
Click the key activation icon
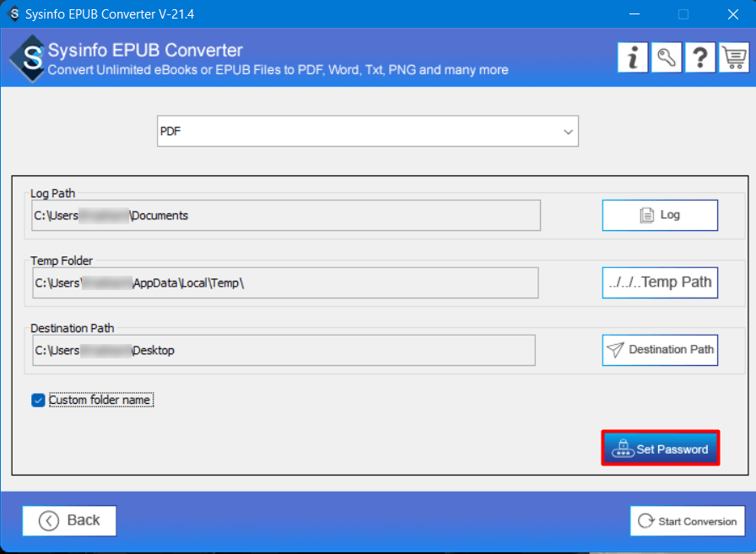(667, 57)
